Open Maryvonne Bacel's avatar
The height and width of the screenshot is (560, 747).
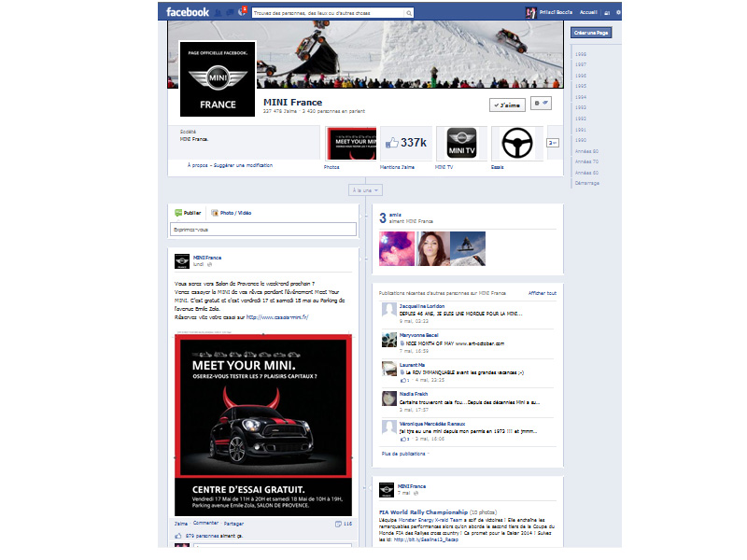[x=388, y=340]
